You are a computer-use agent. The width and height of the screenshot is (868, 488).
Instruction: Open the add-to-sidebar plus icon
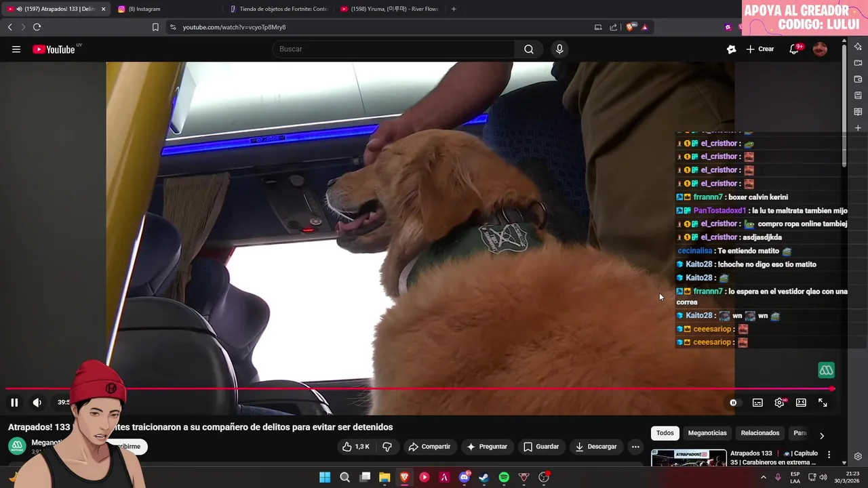(x=858, y=128)
